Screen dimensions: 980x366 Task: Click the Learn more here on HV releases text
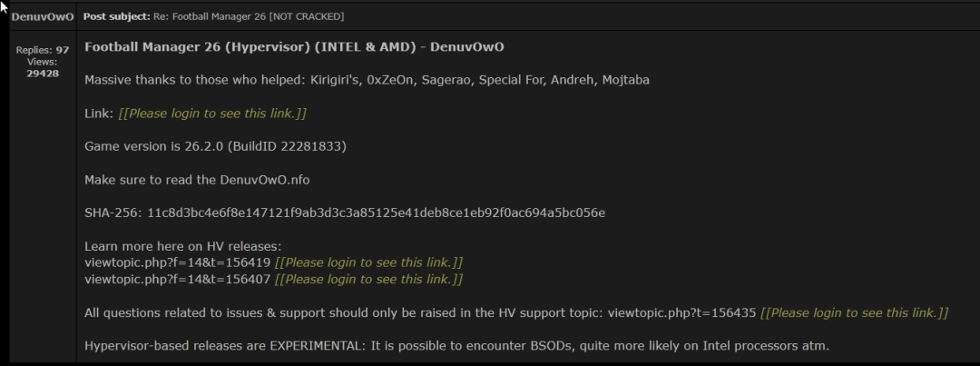tap(183, 246)
